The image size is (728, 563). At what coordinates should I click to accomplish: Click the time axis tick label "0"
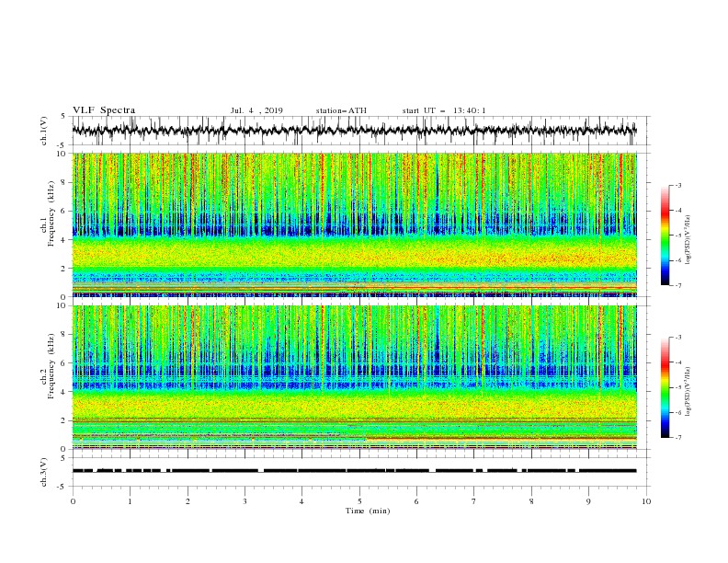pos(73,501)
